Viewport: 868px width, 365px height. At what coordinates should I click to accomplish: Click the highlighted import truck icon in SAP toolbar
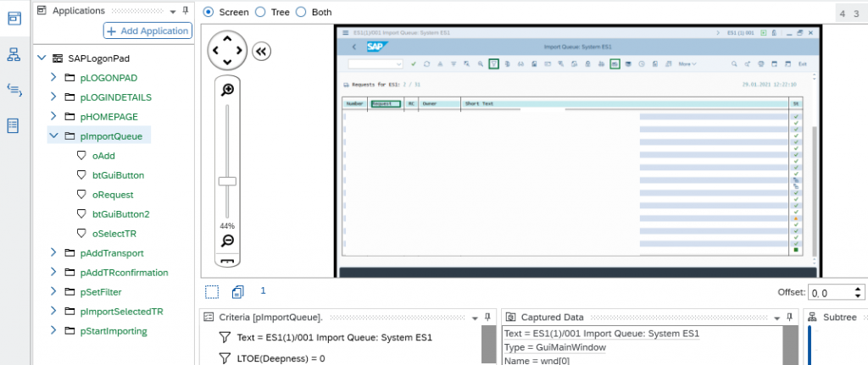tap(615, 64)
